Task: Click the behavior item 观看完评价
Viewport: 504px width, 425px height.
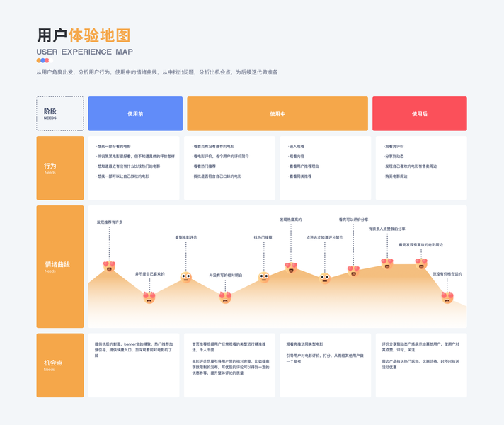Action: (394, 147)
